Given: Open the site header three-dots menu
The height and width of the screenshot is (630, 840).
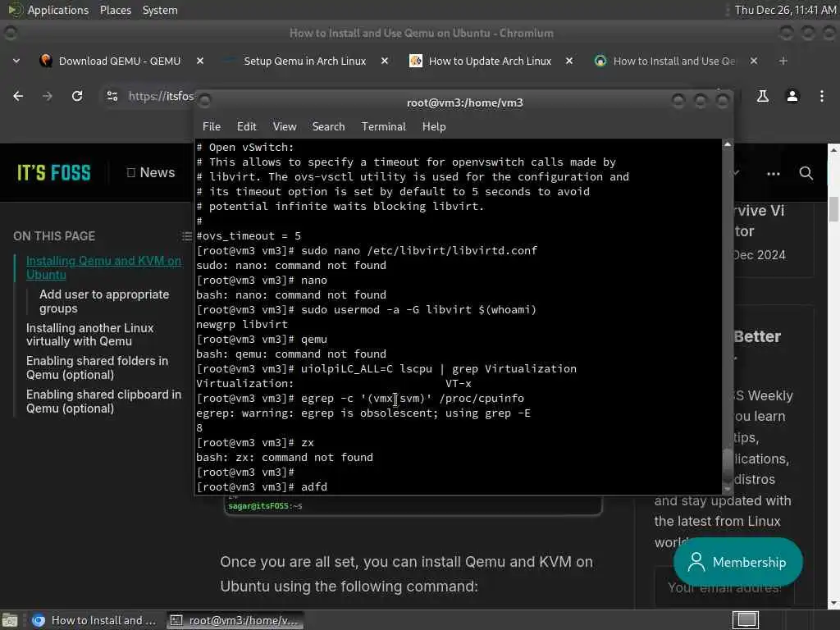Looking at the screenshot, I should coord(773,174).
